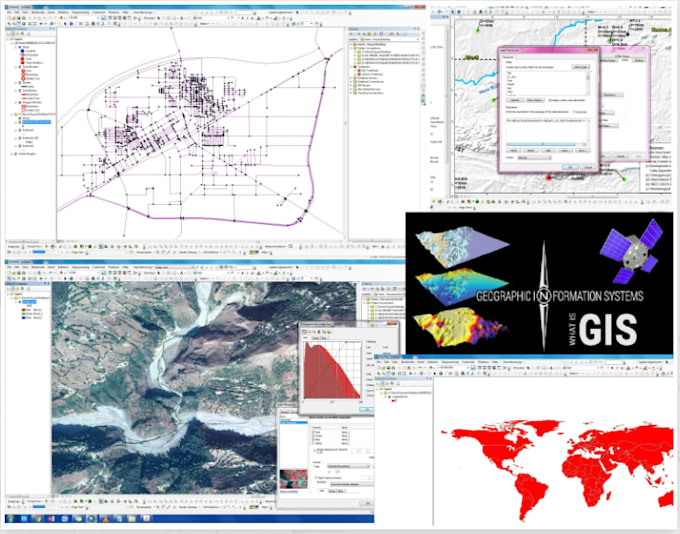This screenshot has height=534, width=680.
Task: Open VLC cone icon on the taskbar
Action: tap(105, 518)
